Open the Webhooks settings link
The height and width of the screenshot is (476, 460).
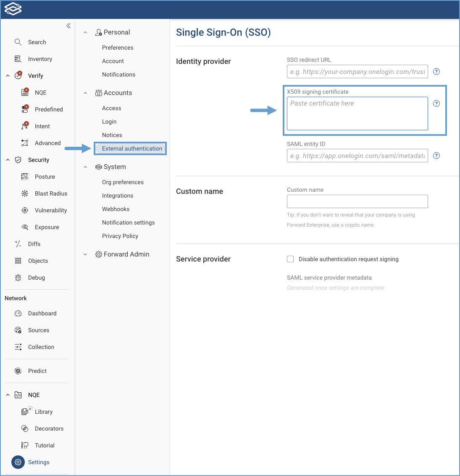click(x=116, y=209)
